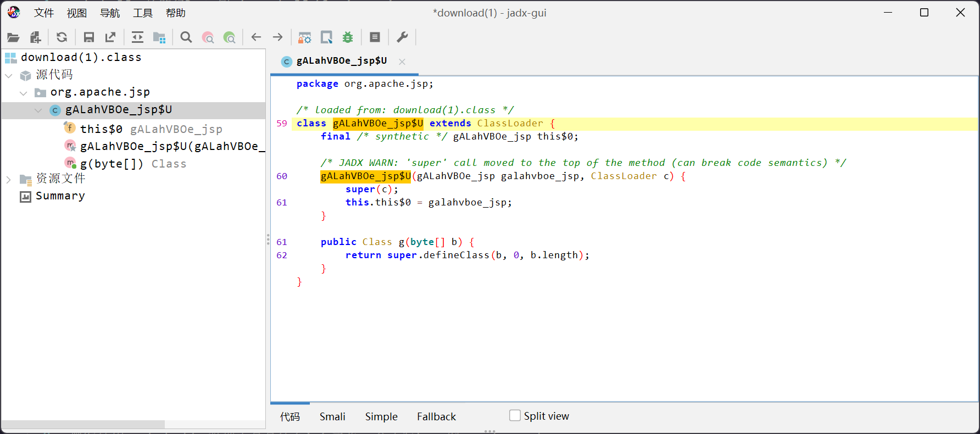
Task: Navigate forward with the right arrow
Action: coord(278,37)
